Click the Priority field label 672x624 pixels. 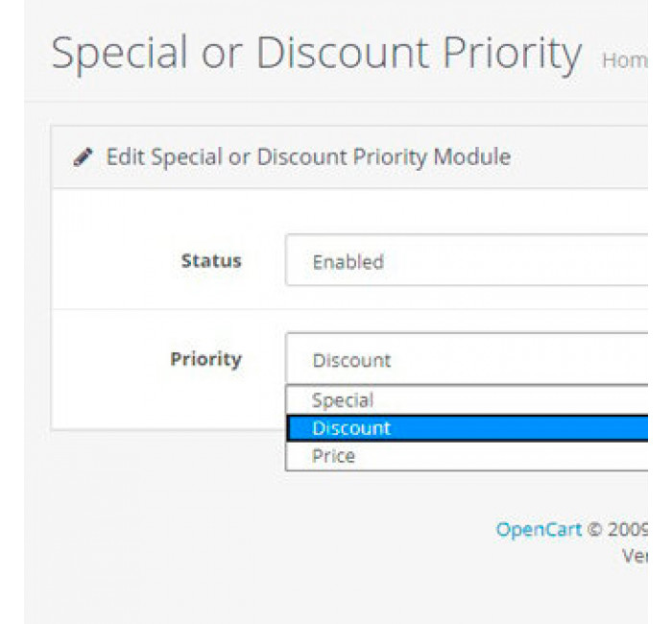206,359
